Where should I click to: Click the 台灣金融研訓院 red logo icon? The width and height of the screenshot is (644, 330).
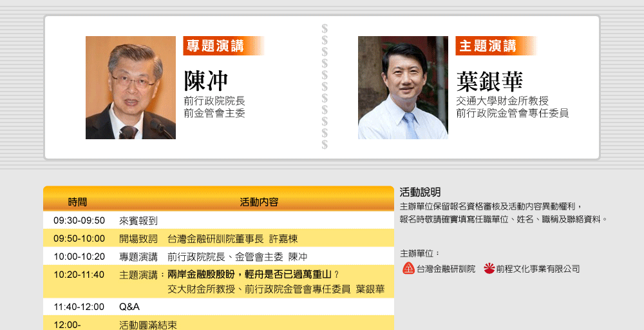408,269
